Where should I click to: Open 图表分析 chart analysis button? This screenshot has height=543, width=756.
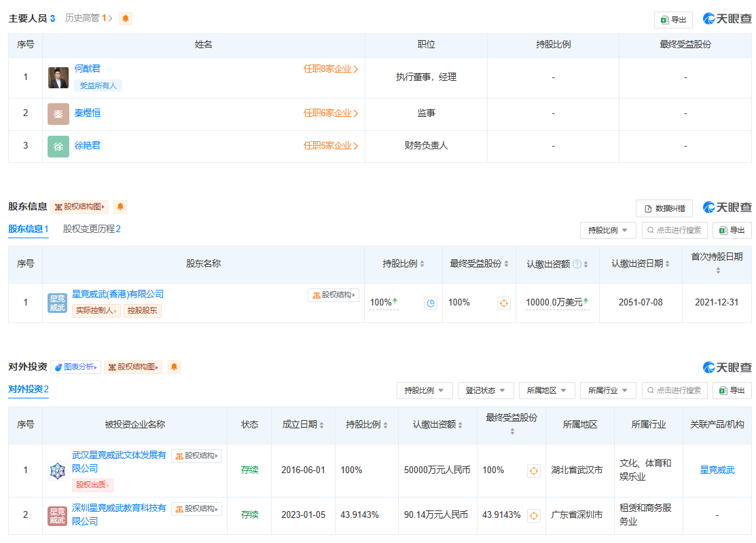(x=75, y=367)
